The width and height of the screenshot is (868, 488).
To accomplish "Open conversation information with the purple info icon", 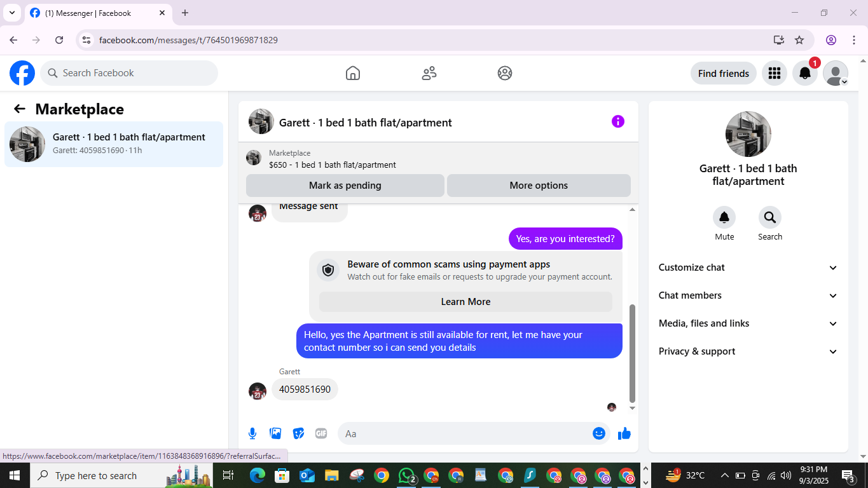I will (x=618, y=121).
